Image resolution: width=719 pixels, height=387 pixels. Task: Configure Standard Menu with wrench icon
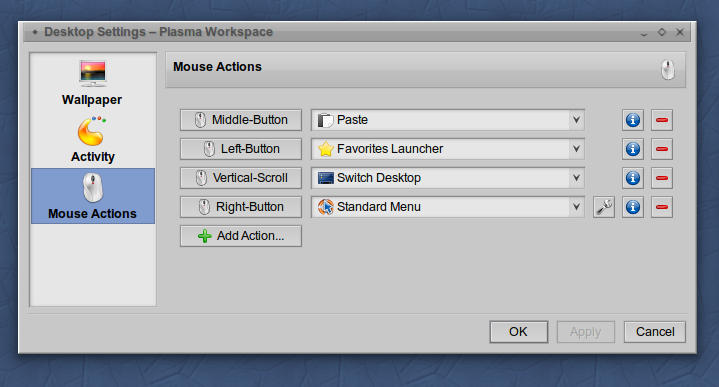[604, 207]
